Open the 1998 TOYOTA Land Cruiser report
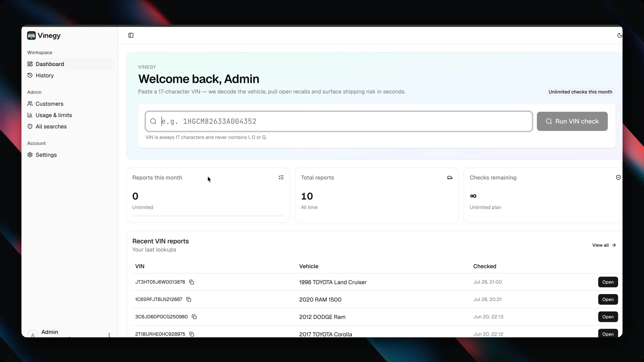 (608, 282)
